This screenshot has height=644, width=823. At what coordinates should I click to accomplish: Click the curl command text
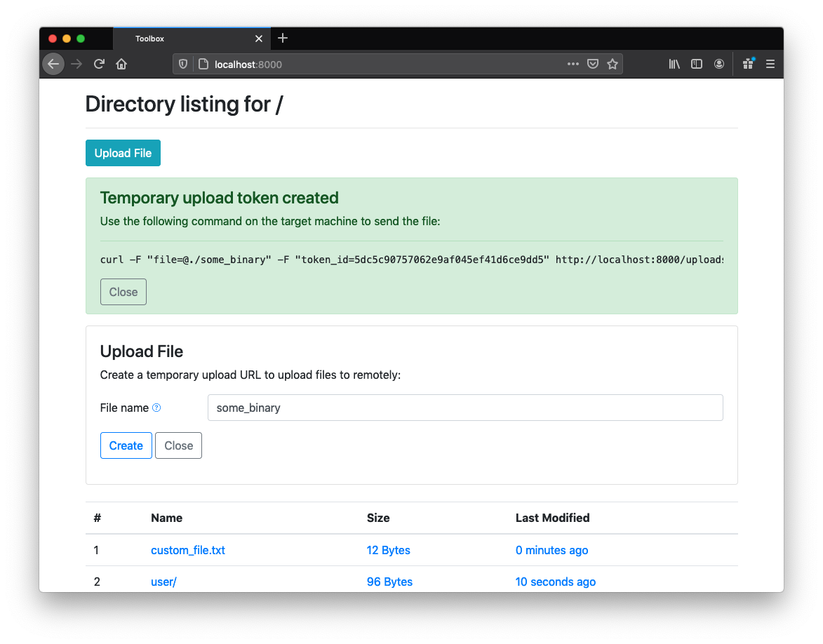pyautogui.click(x=411, y=260)
